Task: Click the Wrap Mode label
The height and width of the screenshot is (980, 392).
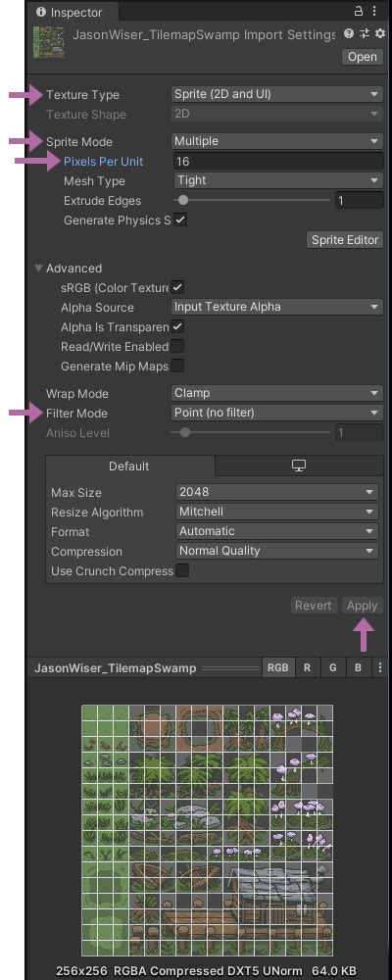Action: pyautogui.click(x=76, y=394)
